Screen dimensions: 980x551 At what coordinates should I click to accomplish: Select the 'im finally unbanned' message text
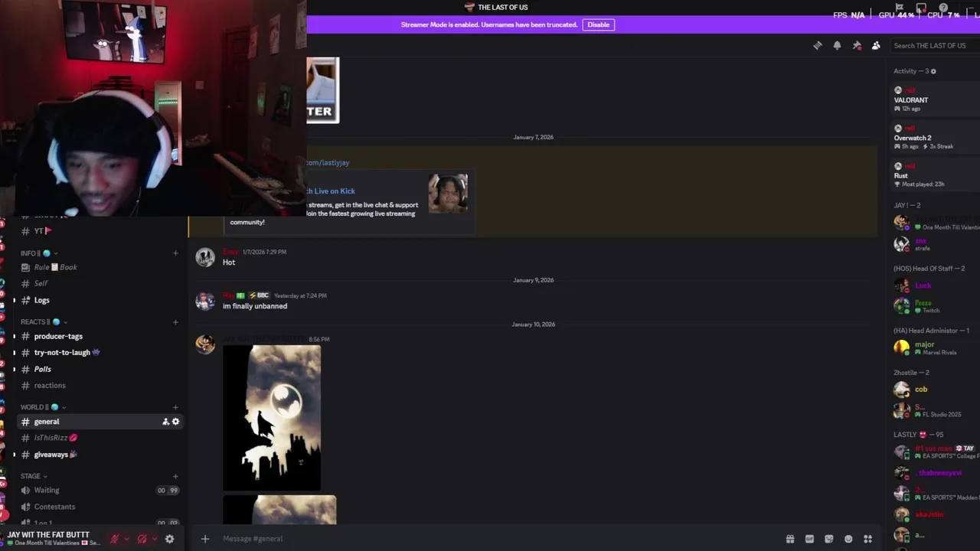[255, 306]
